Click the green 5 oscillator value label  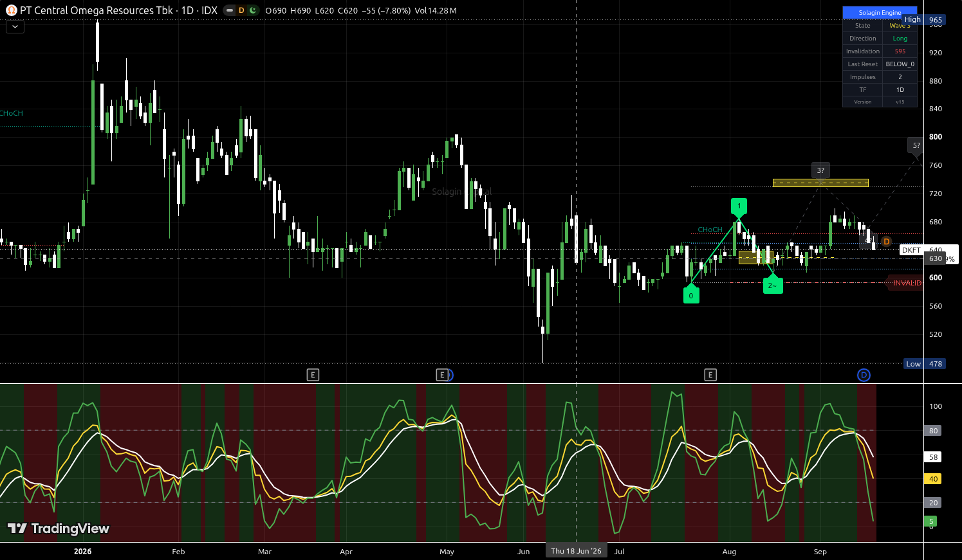[930, 521]
